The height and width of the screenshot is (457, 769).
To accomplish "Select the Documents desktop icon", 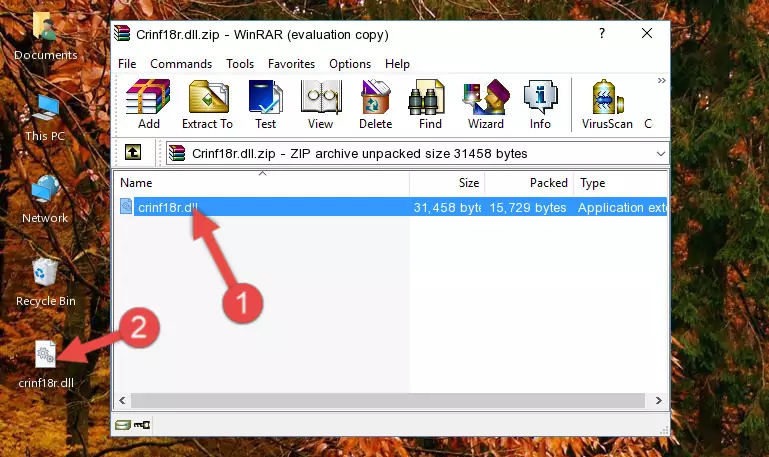I will coord(45,37).
